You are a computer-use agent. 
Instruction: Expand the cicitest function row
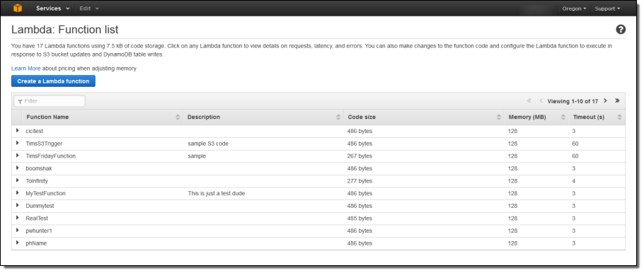click(x=17, y=131)
